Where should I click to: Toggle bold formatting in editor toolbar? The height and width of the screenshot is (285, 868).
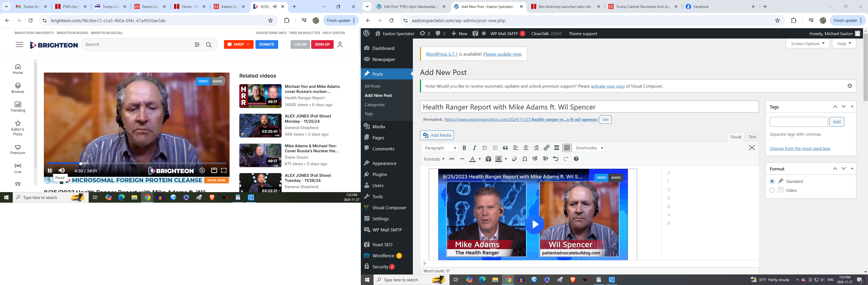click(464, 148)
